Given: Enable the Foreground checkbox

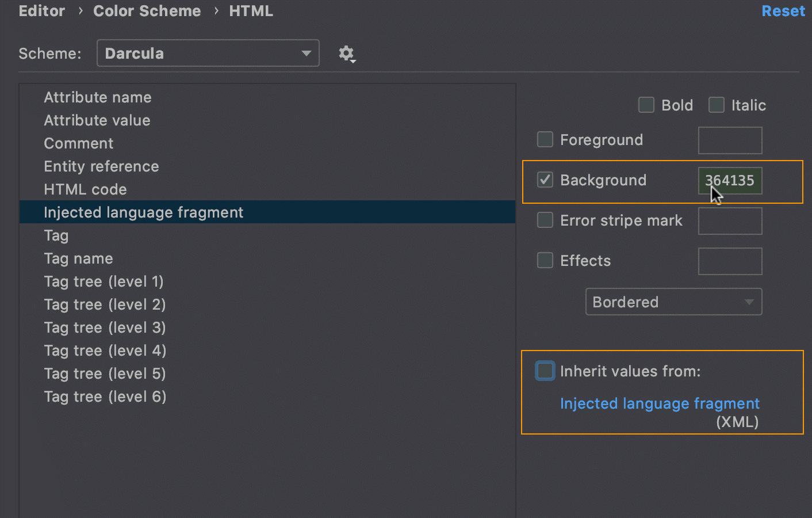Looking at the screenshot, I should click(x=545, y=139).
